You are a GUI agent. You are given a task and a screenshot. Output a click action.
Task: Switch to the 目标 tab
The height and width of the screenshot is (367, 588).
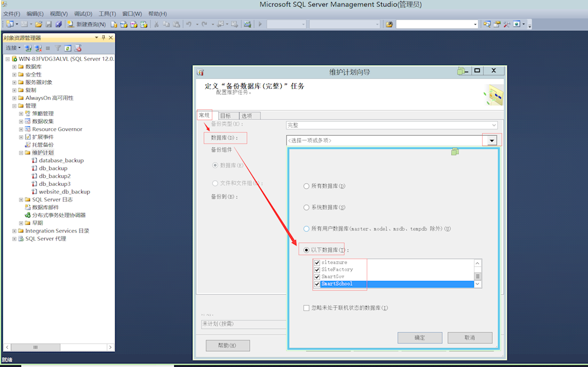pyautogui.click(x=226, y=116)
